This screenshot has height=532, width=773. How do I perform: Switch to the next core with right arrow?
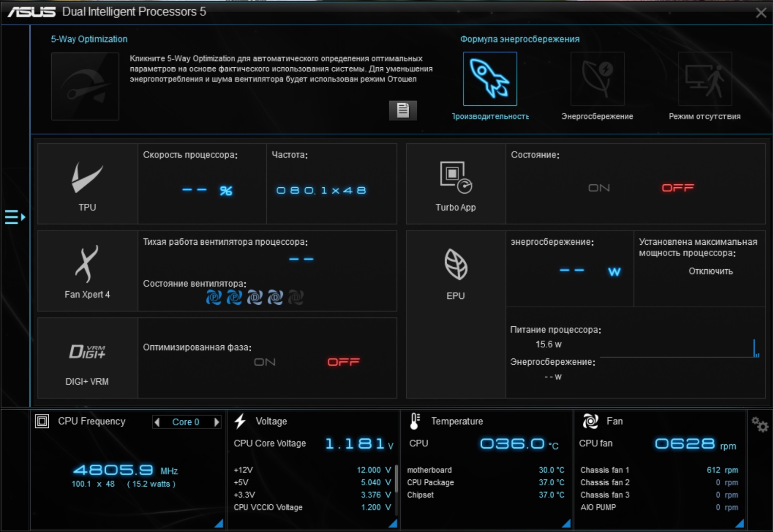click(217, 422)
